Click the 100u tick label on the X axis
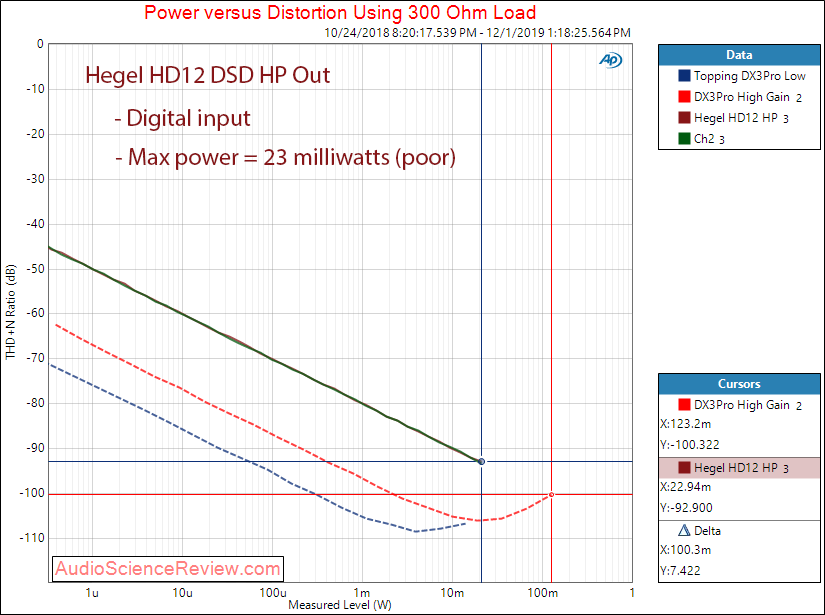The height and width of the screenshot is (615, 825). [273, 593]
